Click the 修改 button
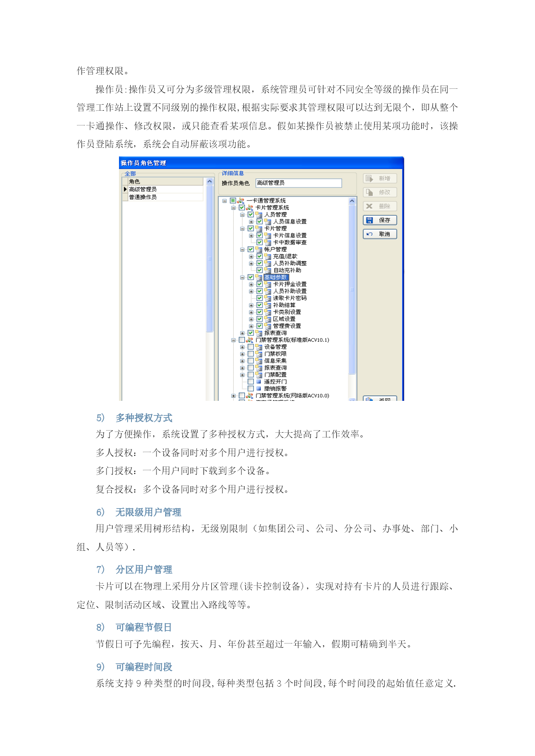This screenshot has width=535, height=756. (x=380, y=192)
